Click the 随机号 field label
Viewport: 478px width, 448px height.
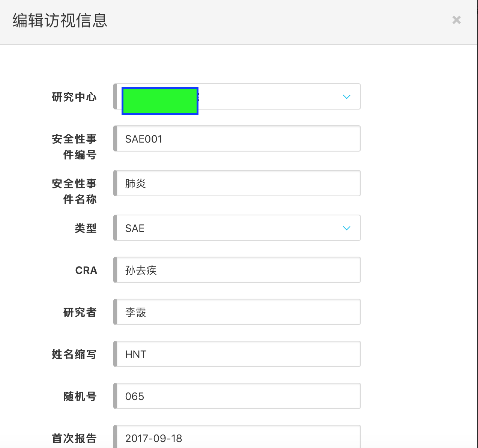coord(80,396)
